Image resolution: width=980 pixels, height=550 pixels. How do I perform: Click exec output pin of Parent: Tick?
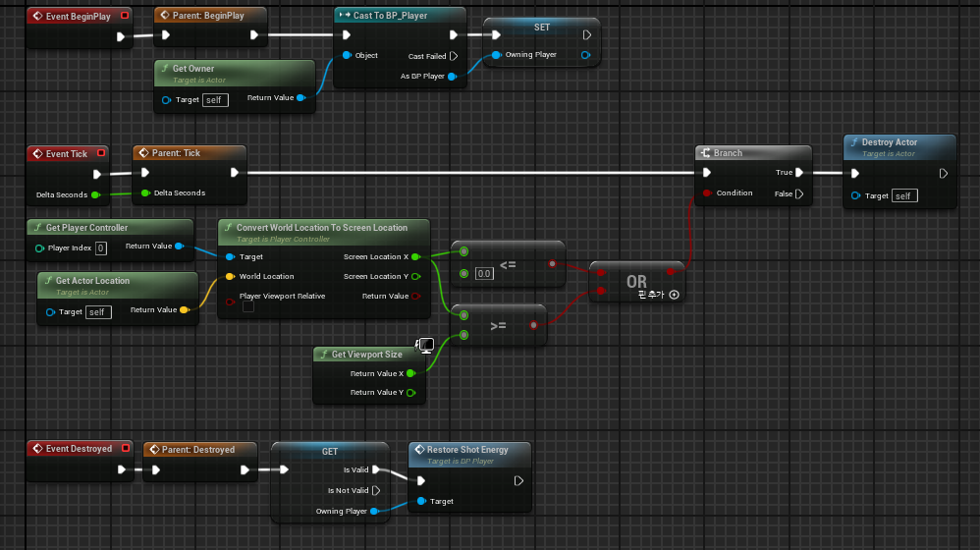point(235,173)
